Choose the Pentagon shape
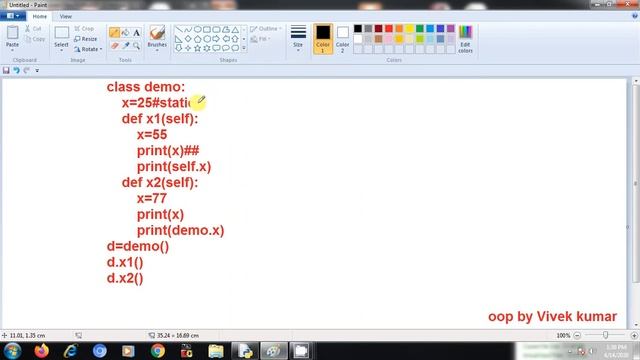The width and height of the screenshot is (640, 360). tap(198, 39)
